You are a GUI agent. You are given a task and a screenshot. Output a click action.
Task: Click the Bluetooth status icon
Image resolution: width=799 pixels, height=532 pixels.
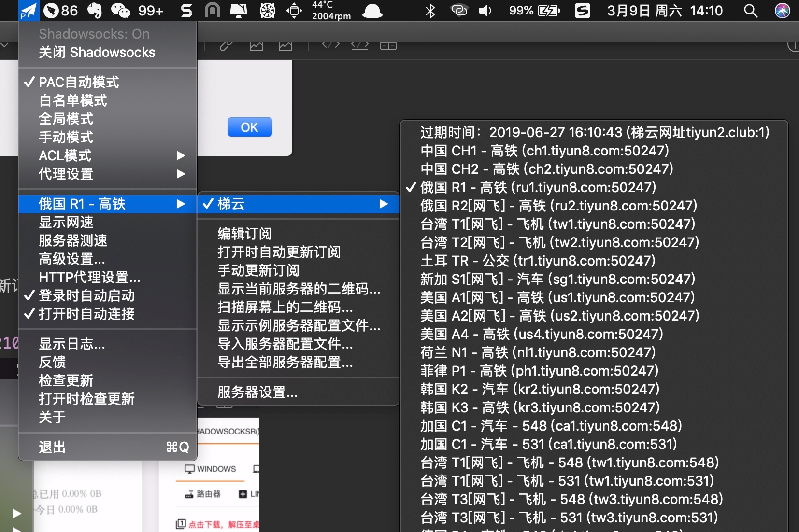430,11
